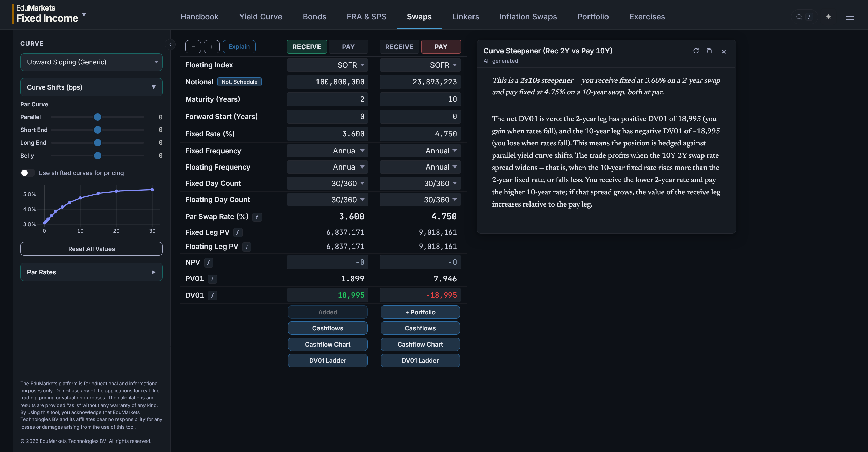
Task: Click Reset All Values
Action: point(91,249)
